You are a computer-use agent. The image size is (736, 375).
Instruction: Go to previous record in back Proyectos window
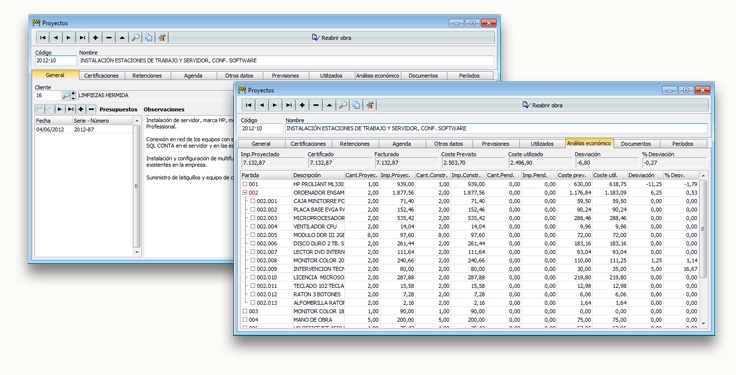55,38
